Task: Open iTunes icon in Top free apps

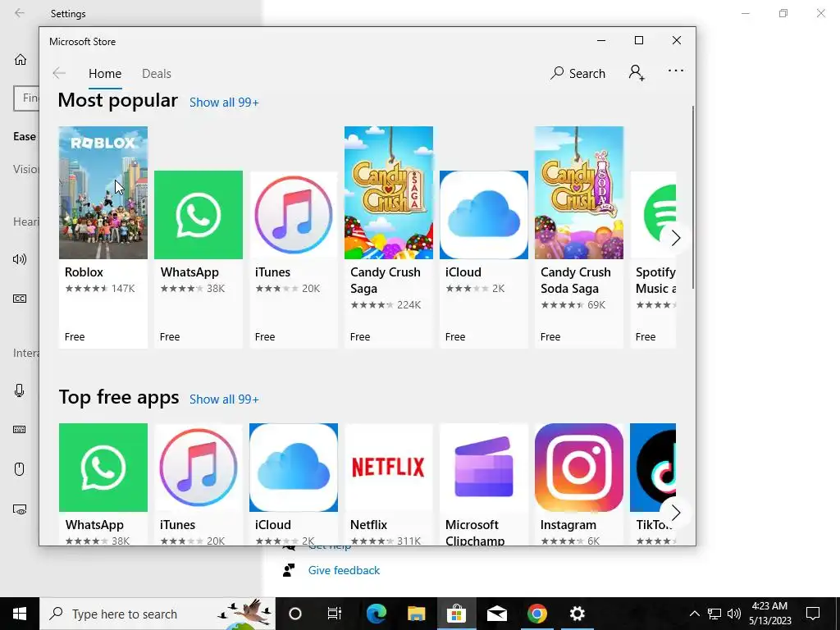Action: [199, 468]
